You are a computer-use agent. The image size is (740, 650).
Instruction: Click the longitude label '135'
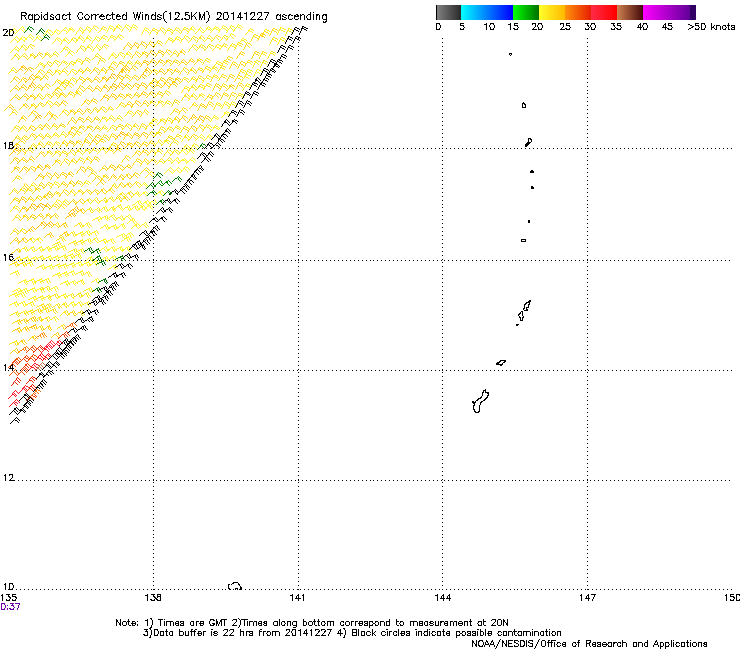click(x=9, y=598)
